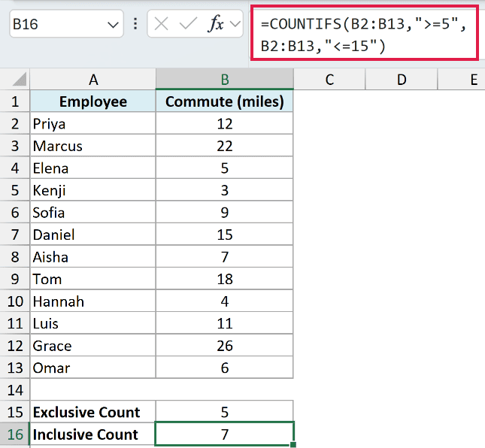Click Grace's commute value 26
Viewport: 485px width, 448px height.
coord(225,345)
